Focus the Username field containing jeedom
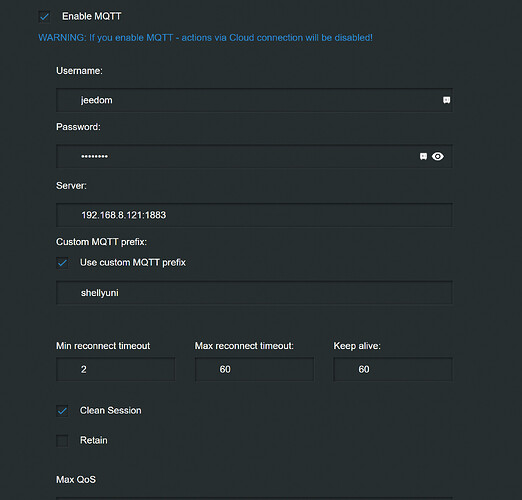 click(254, 100)
